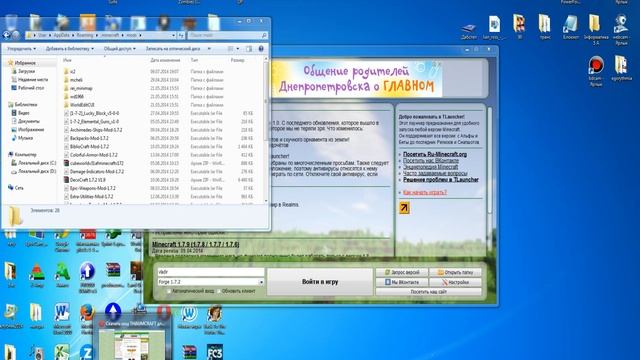This screenshot has height=360, width=640.
Task: Sort by the Дата изменения column header
Action: click(x=165, y=60)
